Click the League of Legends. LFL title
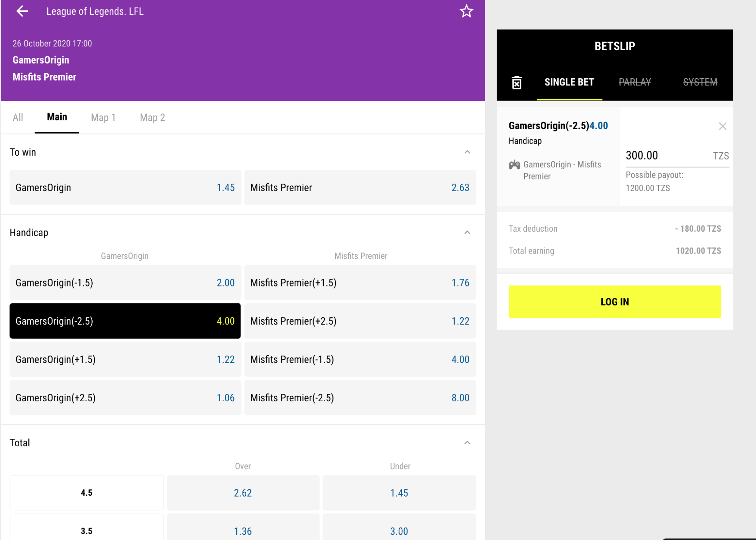 pos(95,11)
